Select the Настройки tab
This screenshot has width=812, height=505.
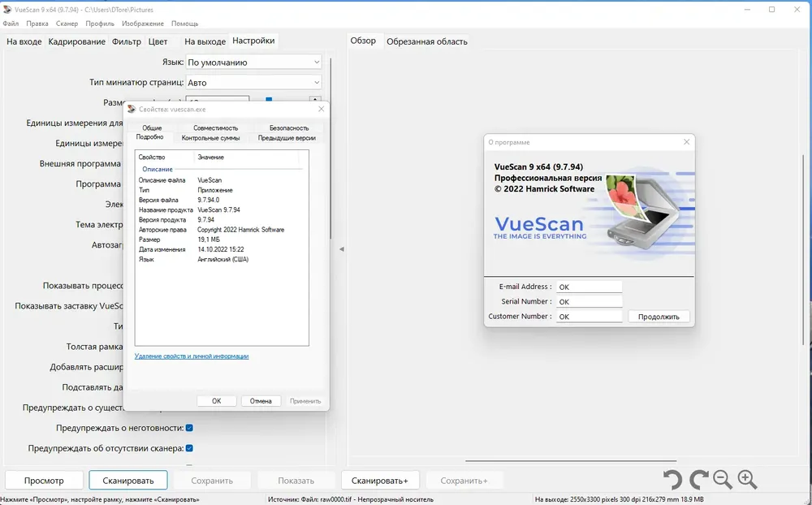253,41
